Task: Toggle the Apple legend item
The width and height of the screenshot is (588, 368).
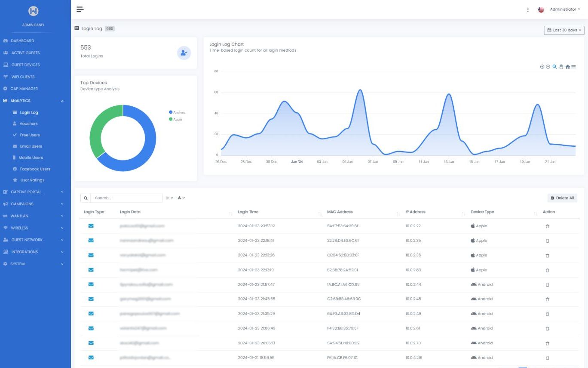Action: click(175, 119)
